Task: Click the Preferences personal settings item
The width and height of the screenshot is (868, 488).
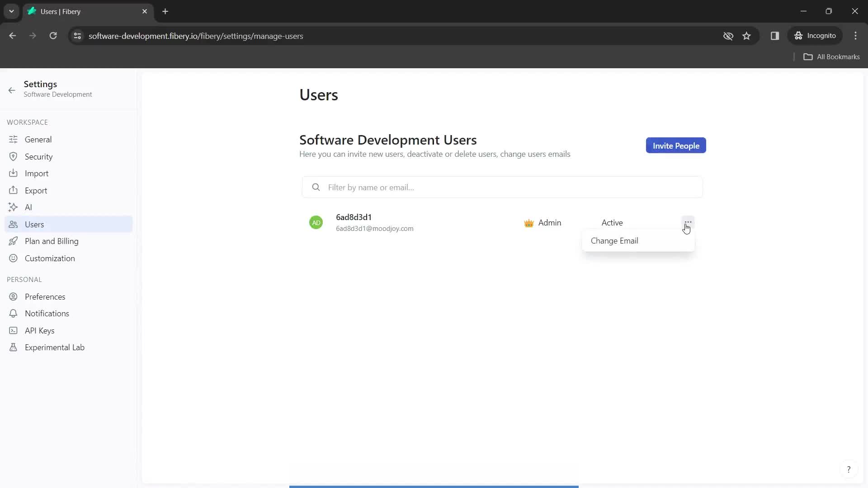Action: tap(45, 296)
